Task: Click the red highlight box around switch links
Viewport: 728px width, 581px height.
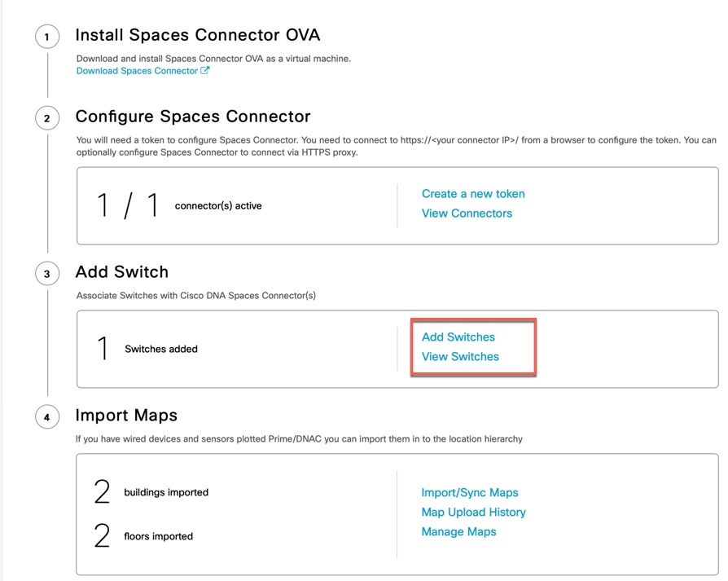Action: click(473, 346)
